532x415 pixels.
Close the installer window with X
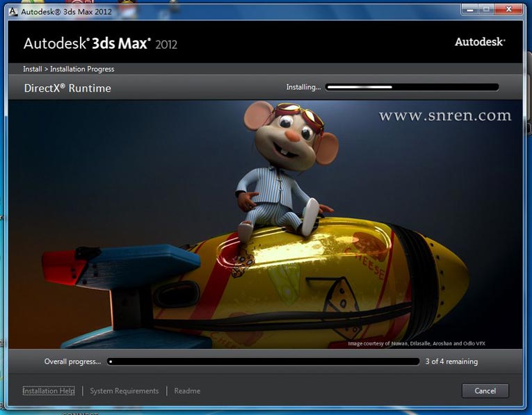point(508,10)
